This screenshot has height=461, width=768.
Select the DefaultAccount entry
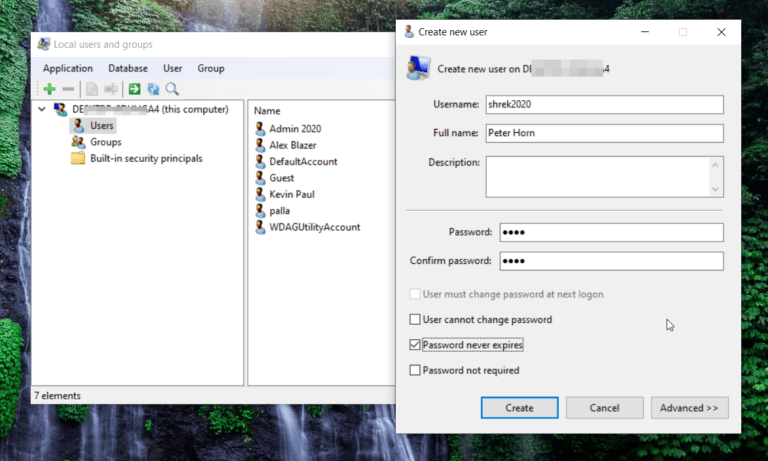[x=303, y=162]
